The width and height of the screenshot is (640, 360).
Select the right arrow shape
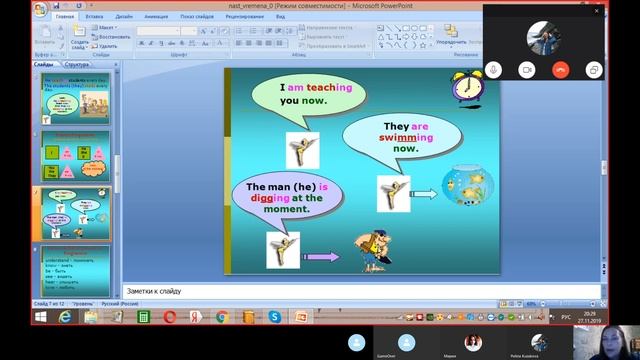click(406, 37)
